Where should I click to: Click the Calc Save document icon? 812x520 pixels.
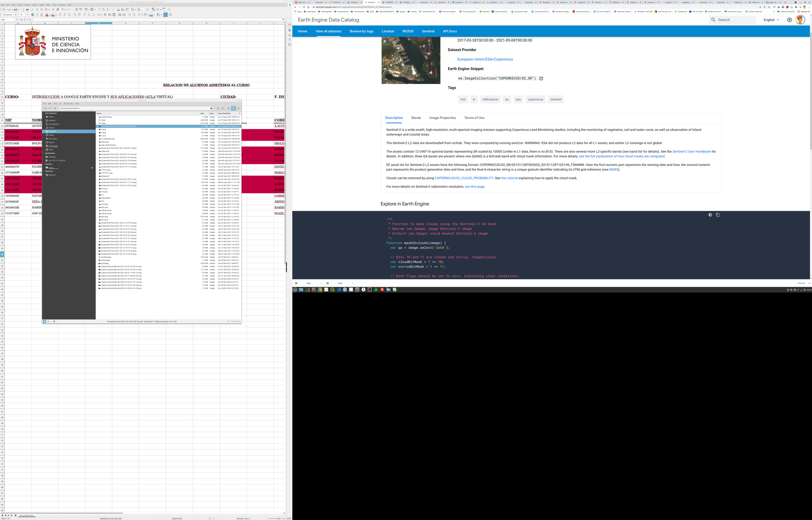[15, 9]
